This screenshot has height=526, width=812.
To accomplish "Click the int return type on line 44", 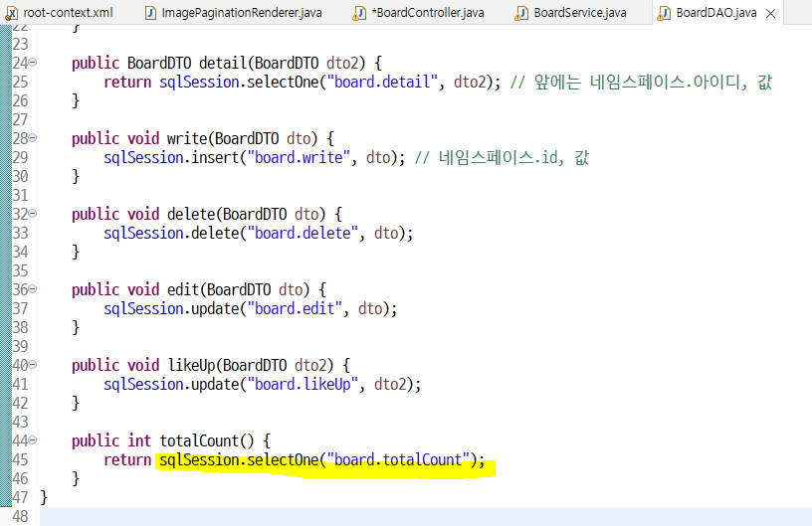I will point(139,440).
